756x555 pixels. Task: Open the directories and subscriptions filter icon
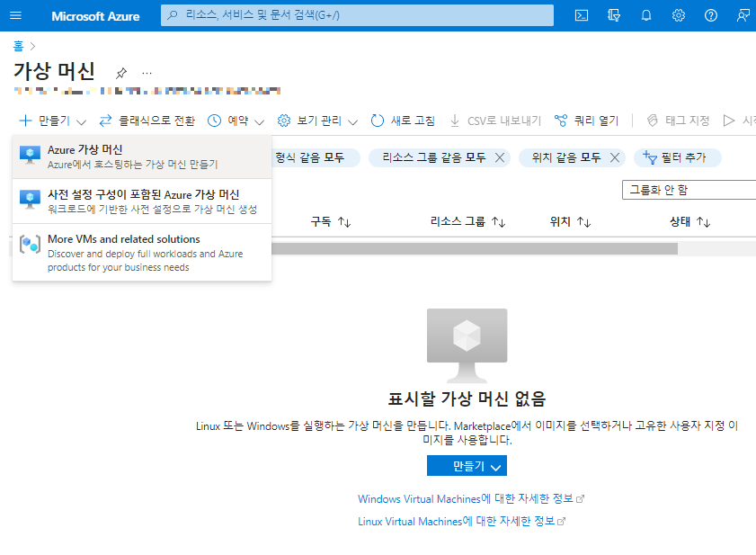coord(614,15)
